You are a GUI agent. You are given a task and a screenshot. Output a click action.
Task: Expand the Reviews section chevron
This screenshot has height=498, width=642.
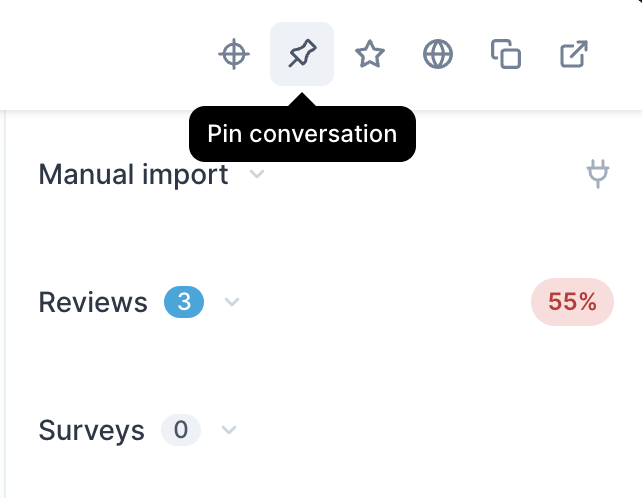(232, 302)
